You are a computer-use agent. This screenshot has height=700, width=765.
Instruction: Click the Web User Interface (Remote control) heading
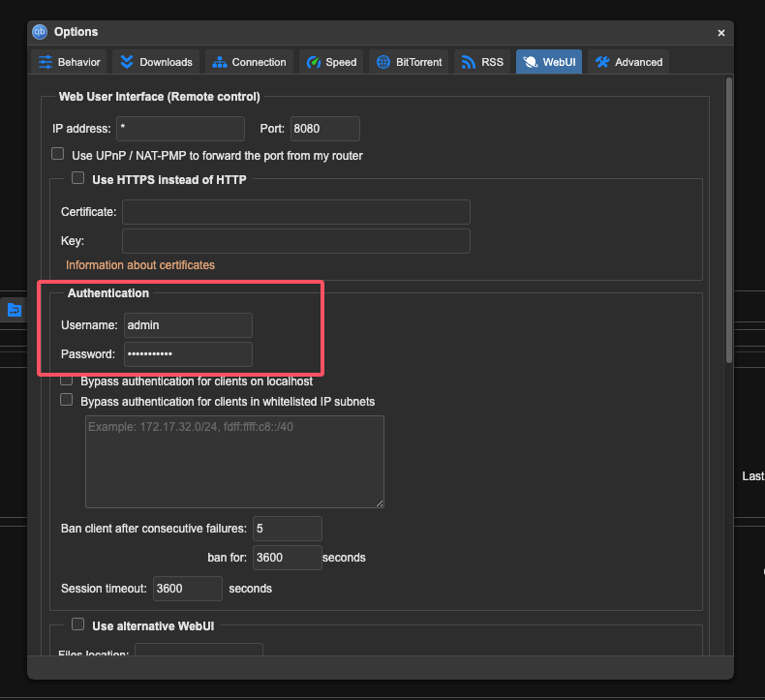point(160,97)
